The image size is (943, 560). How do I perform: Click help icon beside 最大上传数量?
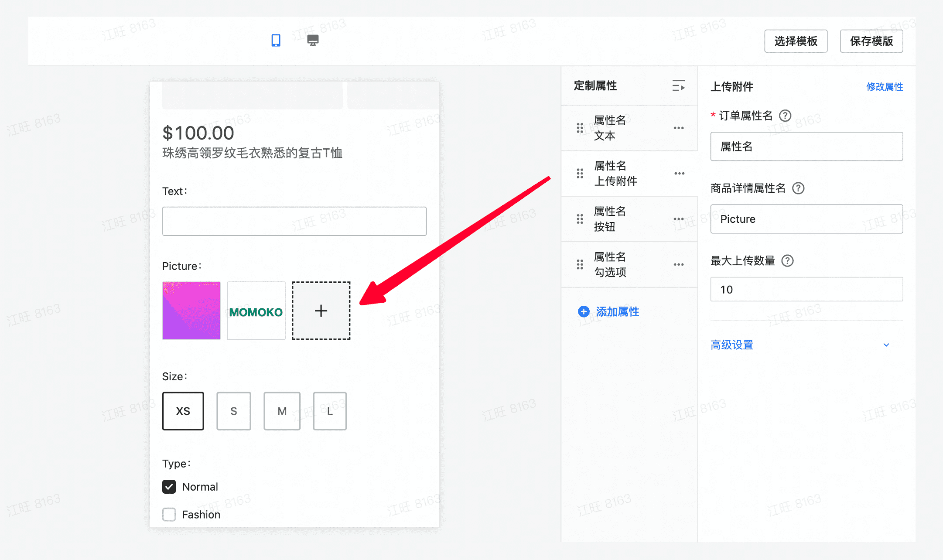[x=787, y=261]
